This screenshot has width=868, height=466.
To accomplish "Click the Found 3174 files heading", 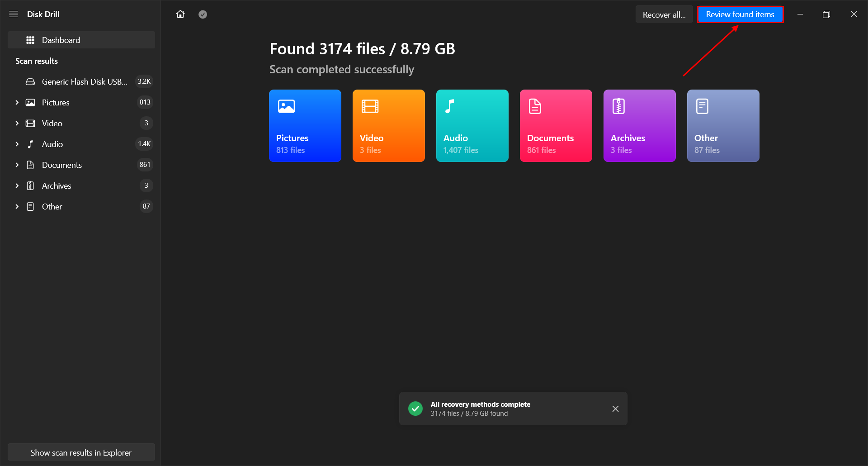I will click(362, 49).
